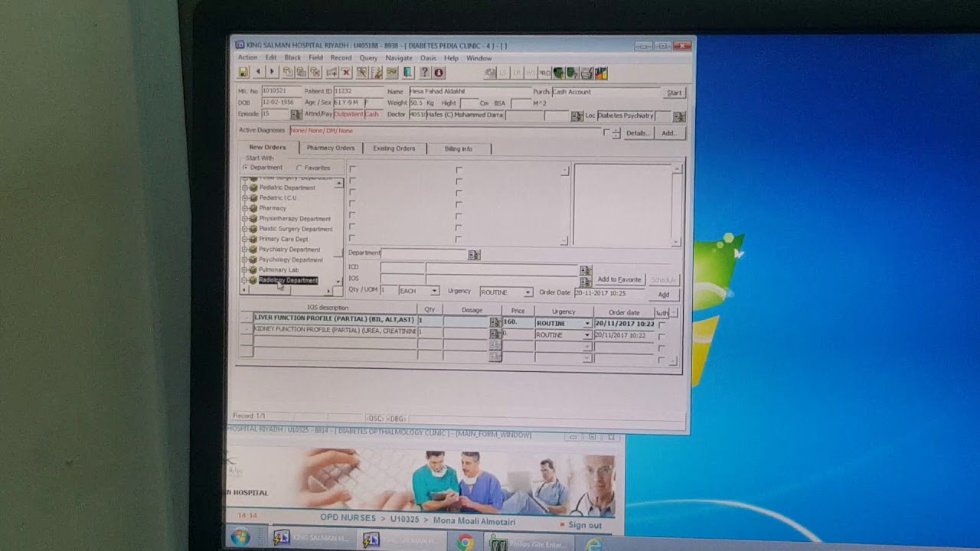Click the glasses view toolbar icon

pyautogui.click(x=392, y=72)
